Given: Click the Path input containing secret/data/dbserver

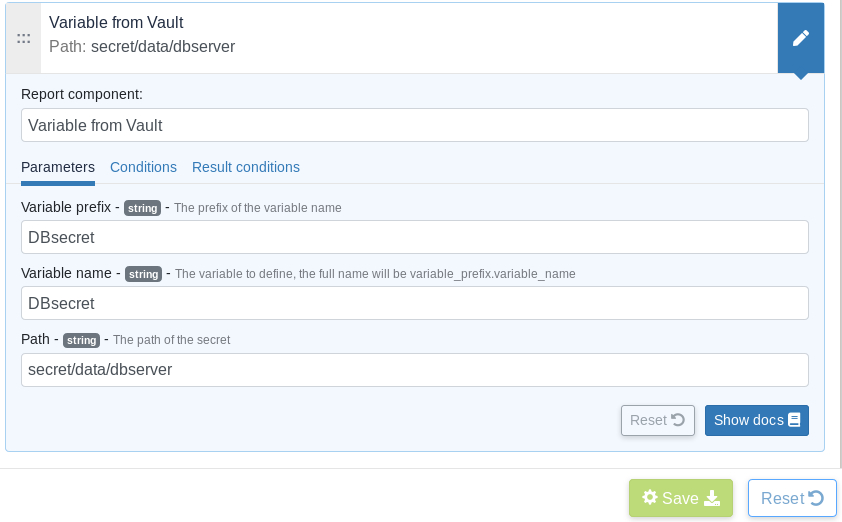Looking at the screenshot, I should [x=414, y=370].
